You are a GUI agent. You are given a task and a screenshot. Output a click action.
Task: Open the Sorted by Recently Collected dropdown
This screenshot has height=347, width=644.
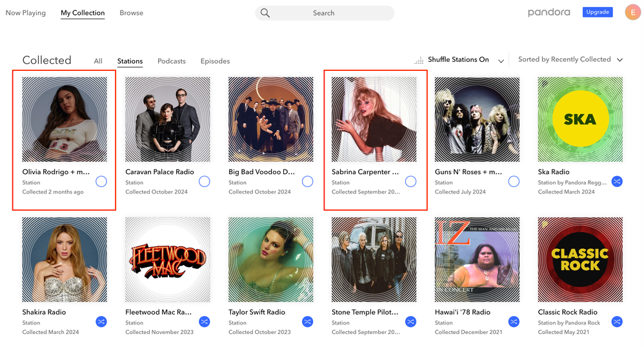(619, 60)
